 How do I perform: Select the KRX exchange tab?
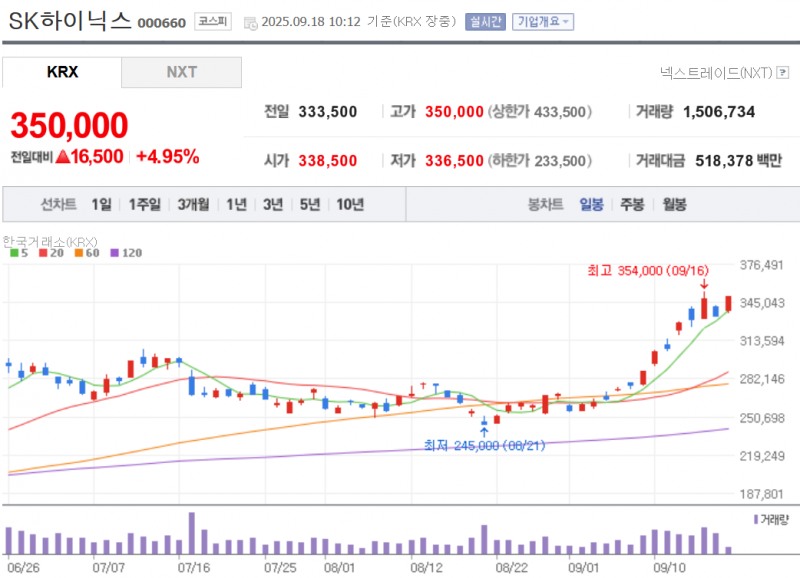[x=60, y=72]
